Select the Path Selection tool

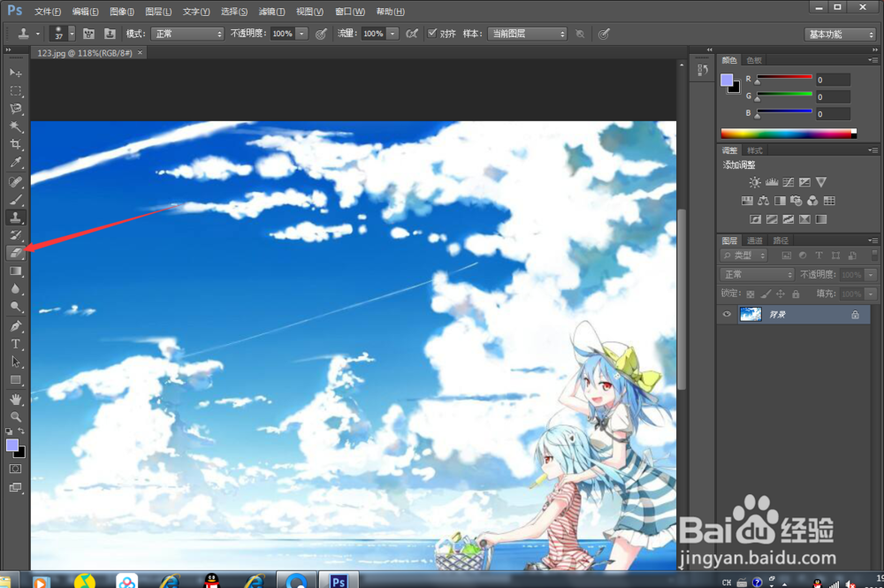[x=16, y=362]
